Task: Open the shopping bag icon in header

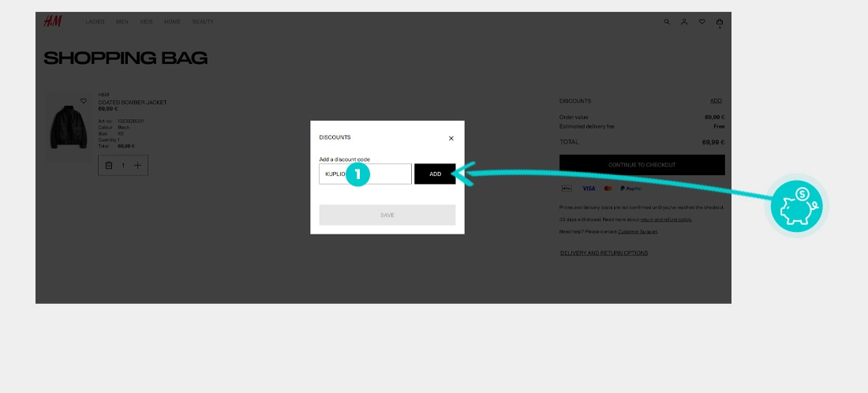Action: pyautogui.click(x=720, y=22)
